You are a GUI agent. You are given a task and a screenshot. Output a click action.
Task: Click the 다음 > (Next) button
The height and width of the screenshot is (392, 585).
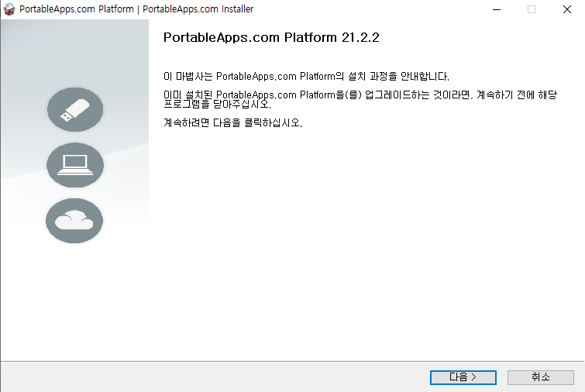click(463, 377)
